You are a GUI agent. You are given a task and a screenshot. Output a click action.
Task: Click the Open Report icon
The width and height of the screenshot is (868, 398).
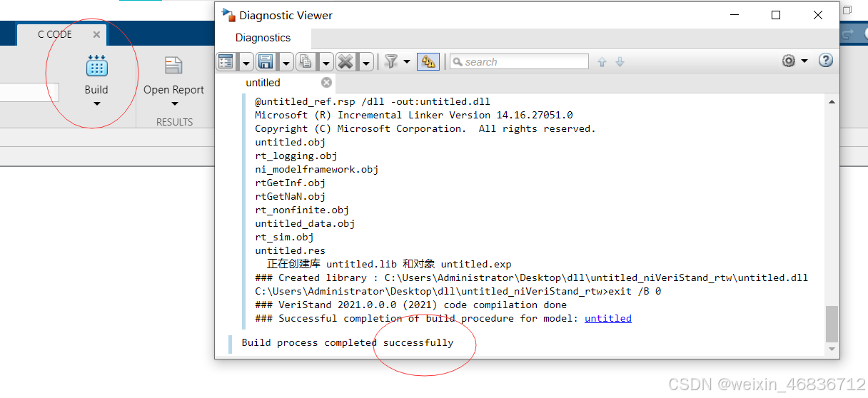tap(173, 66)
